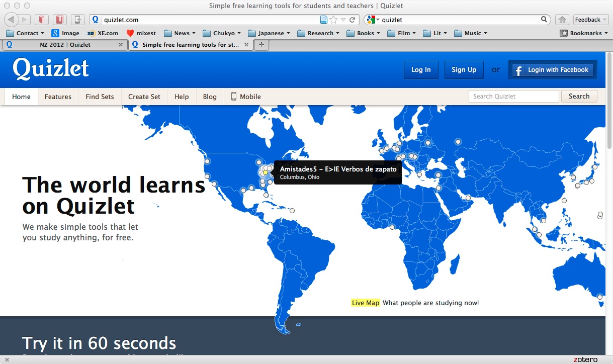The height and width of the screenshot is (364, 613).
Task: Expand the Music bookmarks folder
Action: click(x=471, y=33)
